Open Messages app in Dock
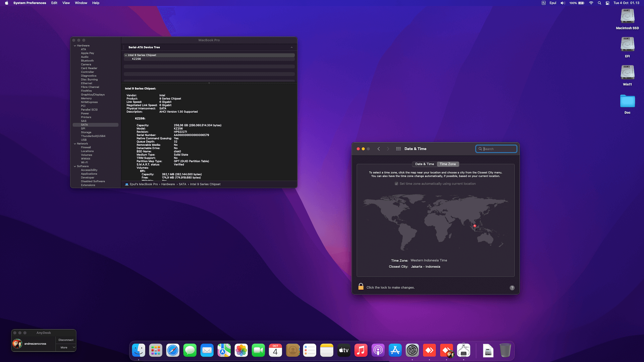This screenshot has width=644, height=362. click(190, 350)
